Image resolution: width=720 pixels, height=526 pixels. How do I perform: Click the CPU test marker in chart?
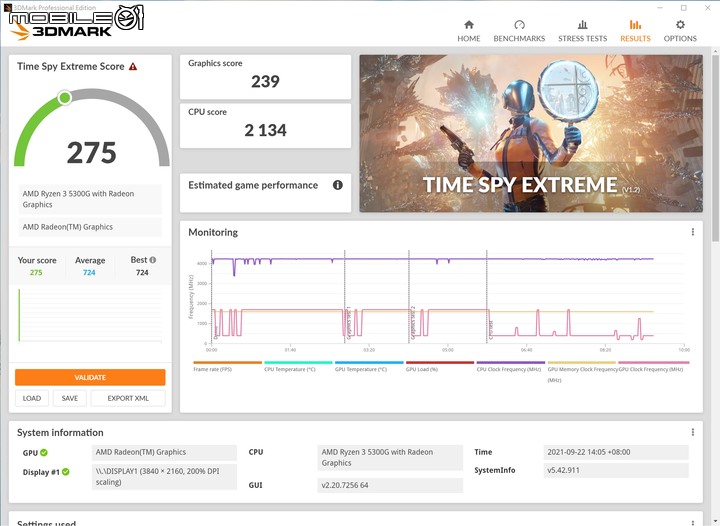point(490,330)
